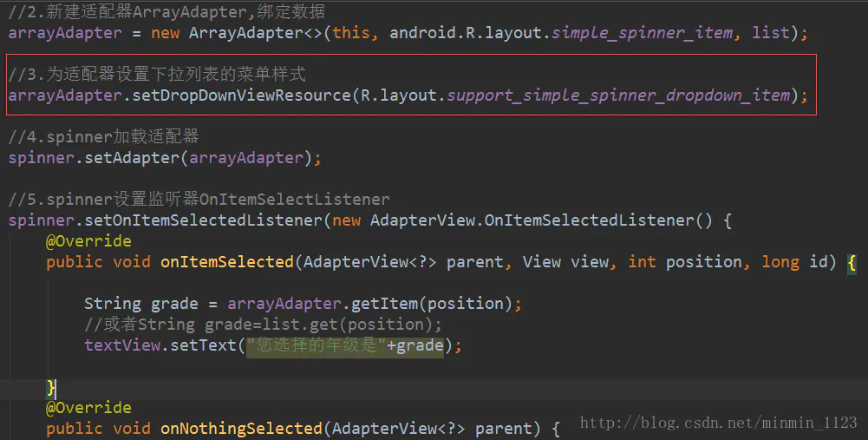Viewport: 868px width, 440px height.
Task: Click the first '@Override' annotation above onItemSelected
Action: coord(88,241)
